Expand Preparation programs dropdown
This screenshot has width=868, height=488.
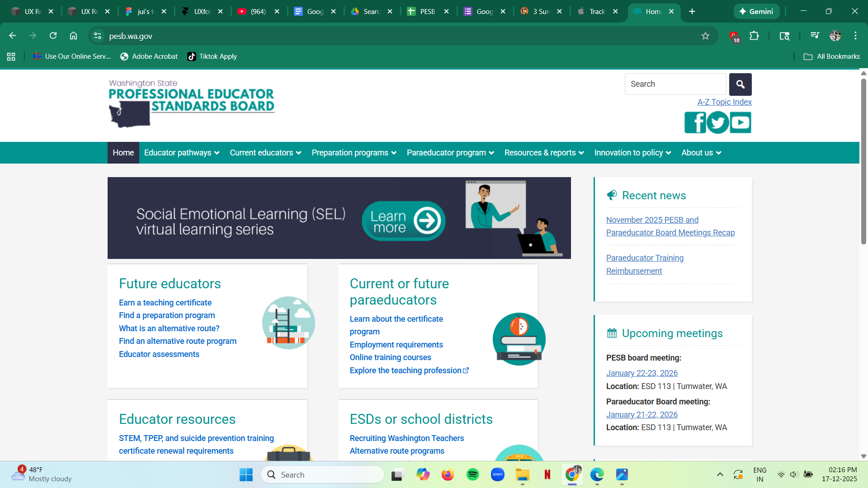point(354,153)
